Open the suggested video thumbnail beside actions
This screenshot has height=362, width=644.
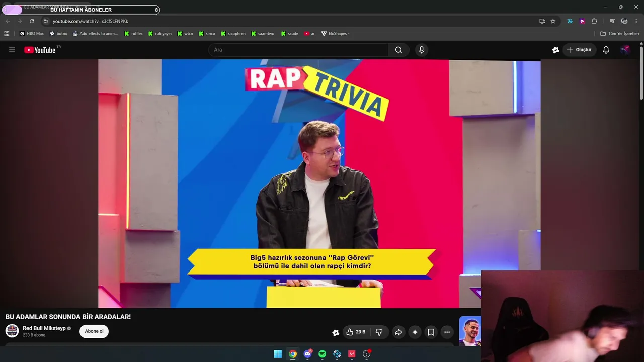[470, 331]
